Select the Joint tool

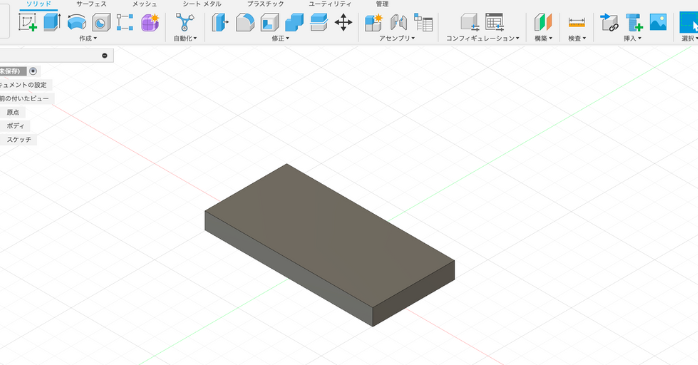coord(398,22)
